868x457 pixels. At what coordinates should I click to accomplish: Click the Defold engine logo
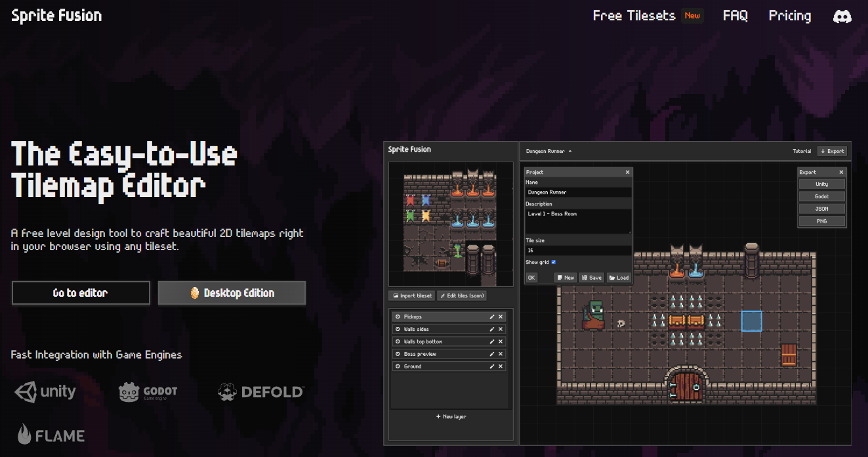[260, 392]
